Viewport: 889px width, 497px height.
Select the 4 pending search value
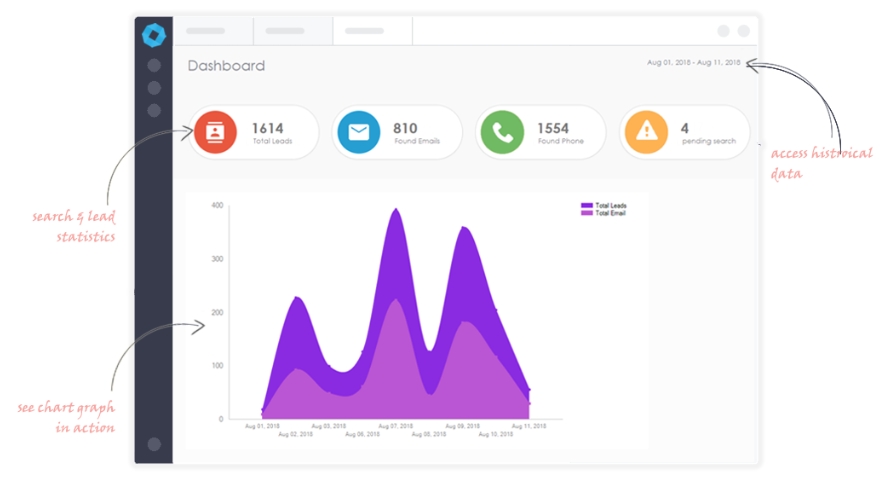[x=685, y=129]
